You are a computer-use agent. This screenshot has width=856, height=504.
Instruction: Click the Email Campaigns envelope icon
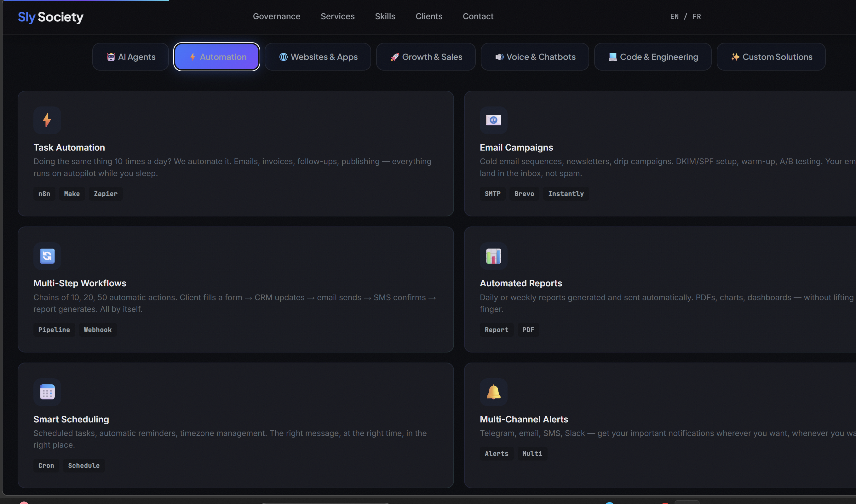tap(493, 120)
